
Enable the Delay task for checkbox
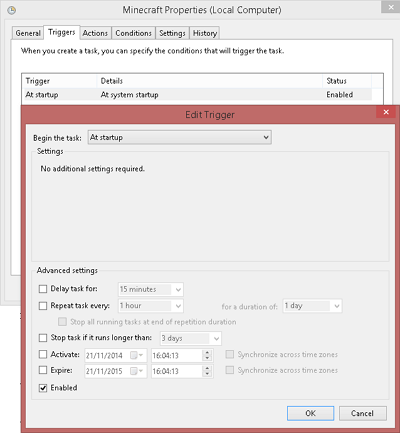[43, 289]
